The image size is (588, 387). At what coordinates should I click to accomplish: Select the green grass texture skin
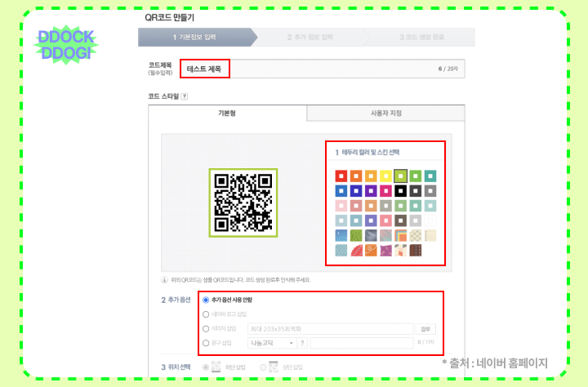click(x=356, y=235)
